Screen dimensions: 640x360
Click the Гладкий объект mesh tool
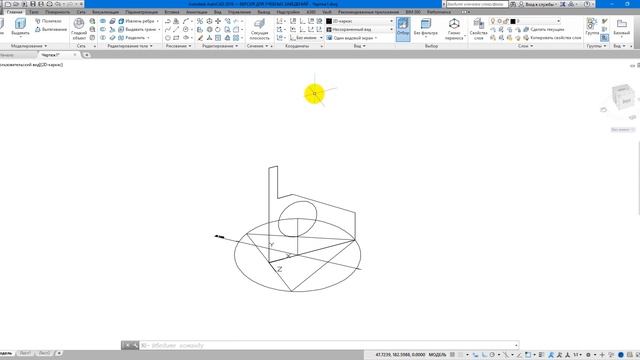[79, 29]
